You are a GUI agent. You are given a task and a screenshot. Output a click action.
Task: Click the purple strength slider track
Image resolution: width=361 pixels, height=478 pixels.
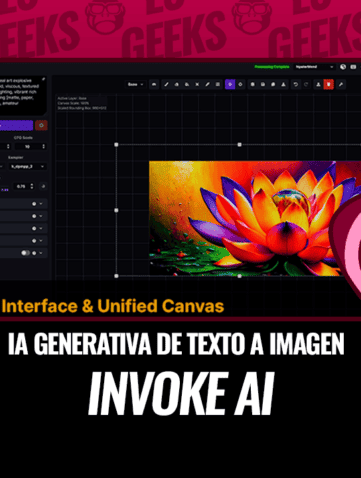click(5, 186)
